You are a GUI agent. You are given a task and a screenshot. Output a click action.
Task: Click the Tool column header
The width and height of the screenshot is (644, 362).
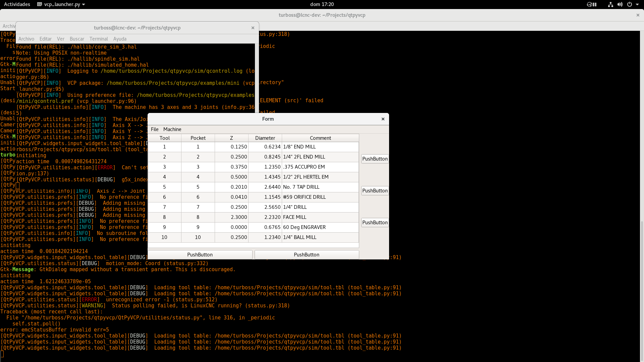click(165, 138)
